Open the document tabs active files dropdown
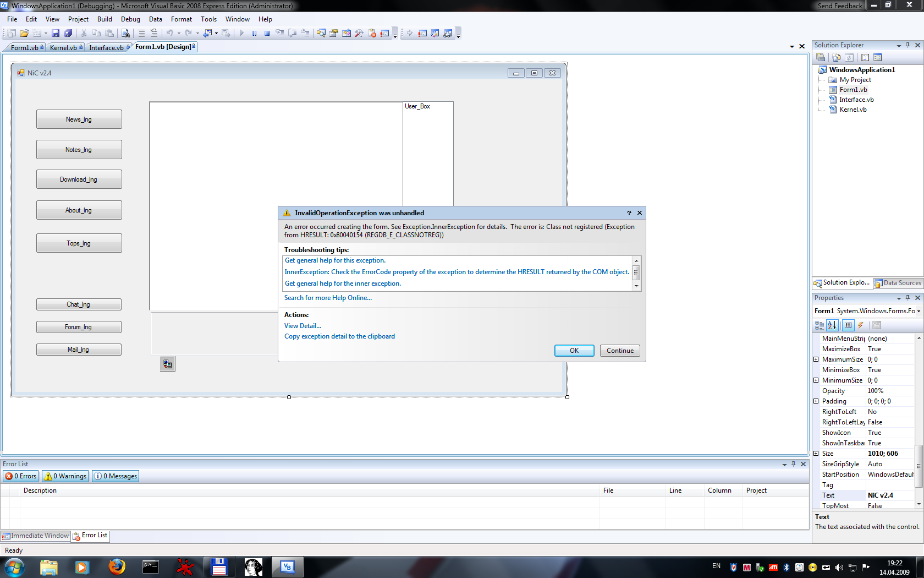 tap(792, 46)
